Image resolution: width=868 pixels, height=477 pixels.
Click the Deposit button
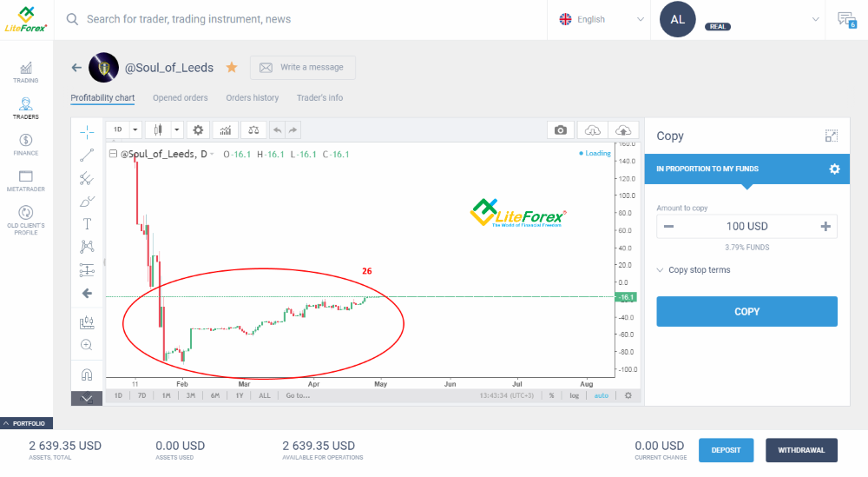tap(726, 450)
